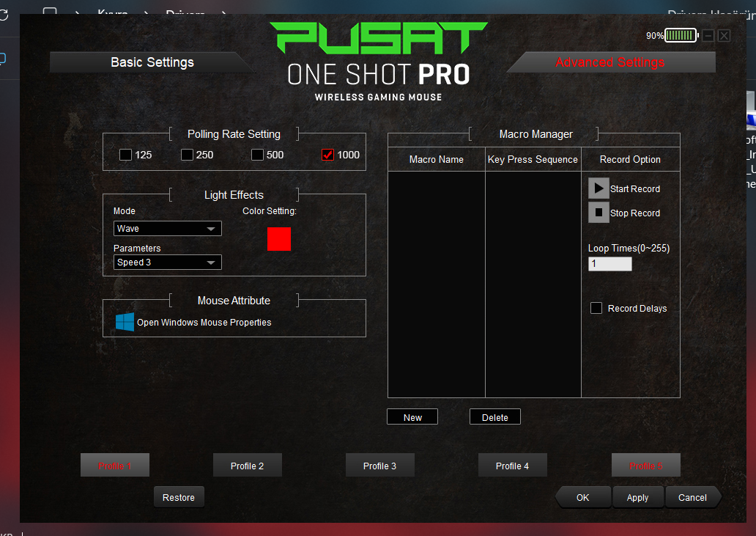Click the Stop Record label
Image resolution: width=756 pixels, height=536 pixels.
(635, 213)
